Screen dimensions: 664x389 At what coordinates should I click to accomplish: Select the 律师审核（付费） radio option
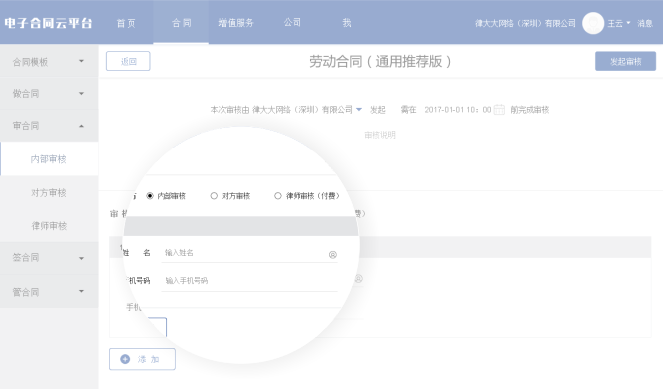277,196
